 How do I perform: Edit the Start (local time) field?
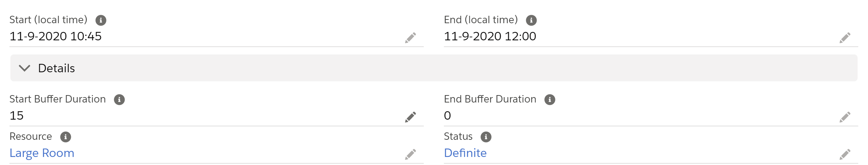[x=410, y=37]
